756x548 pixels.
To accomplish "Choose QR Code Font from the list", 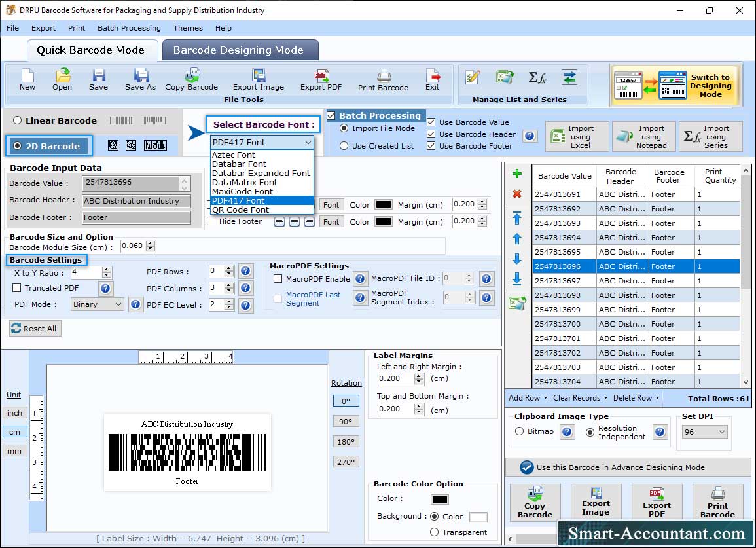I will click(x=262, y=210).
